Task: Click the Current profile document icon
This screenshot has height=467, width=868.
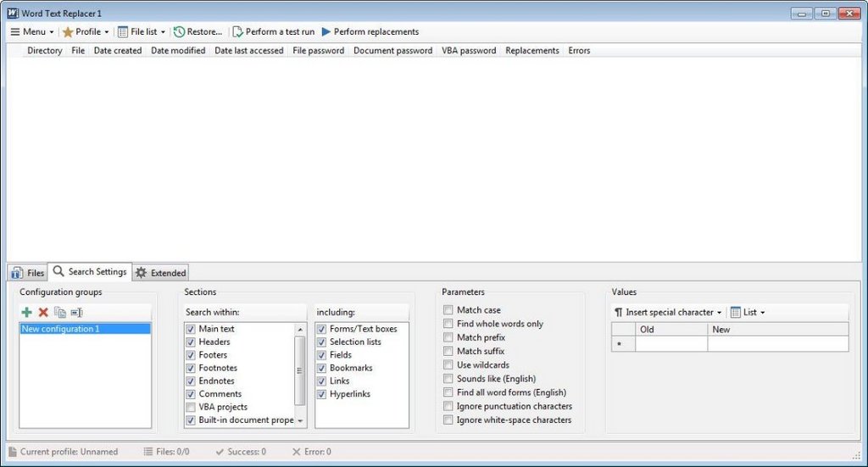Action: click(x=13, y=452)
